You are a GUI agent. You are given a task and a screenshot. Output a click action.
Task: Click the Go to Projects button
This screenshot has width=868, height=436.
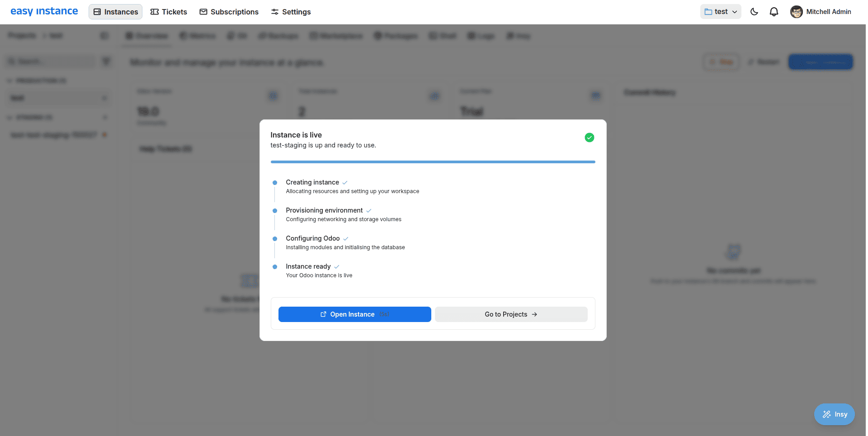tap(511, 314)
